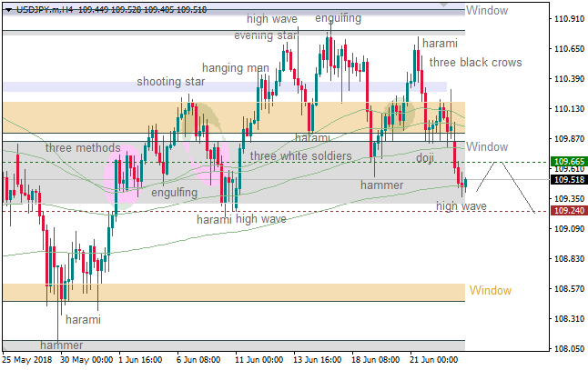Screen dimensions: 588x370
Task: Select the "three white soldiers" pattern label
Action: click(x=300, y=156)
